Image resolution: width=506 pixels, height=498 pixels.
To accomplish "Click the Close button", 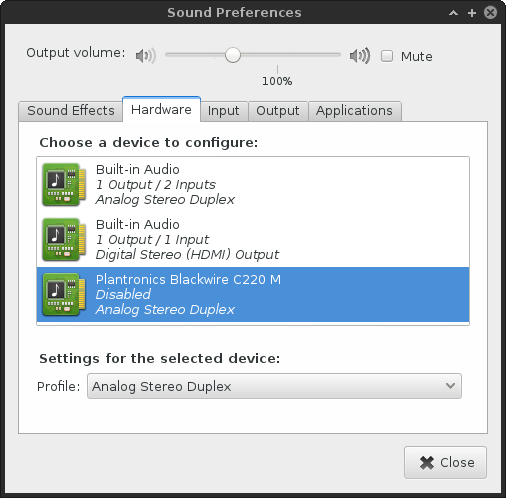I will (x=445, y=462).
